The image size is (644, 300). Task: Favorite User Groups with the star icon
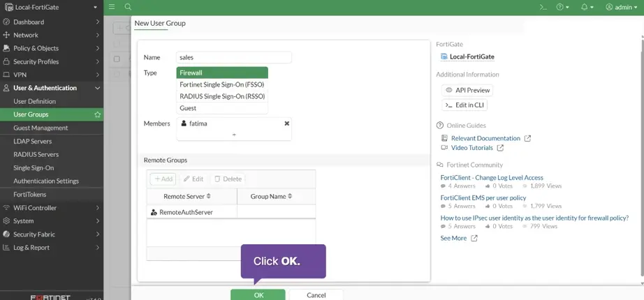(x=97, y=114)
